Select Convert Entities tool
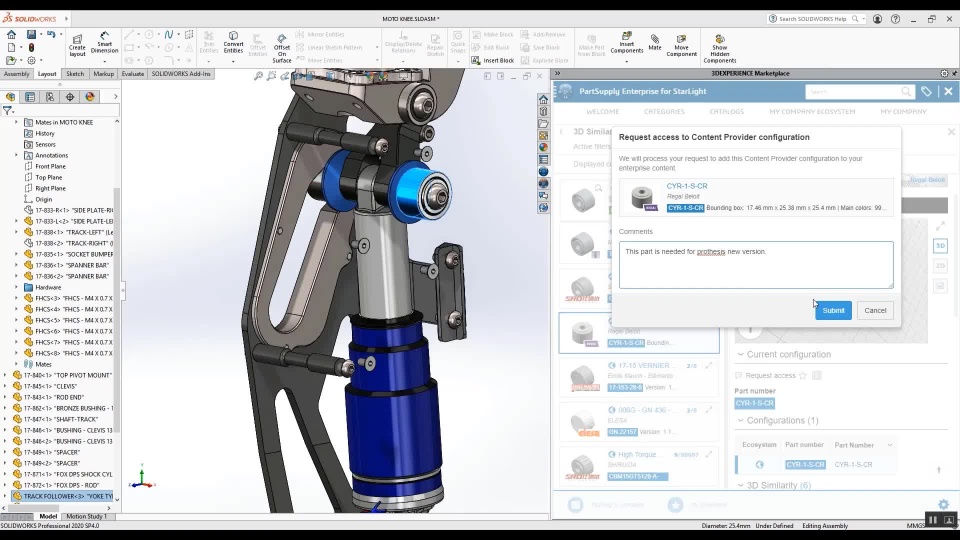Screen dimensions: 960x540 233,43
